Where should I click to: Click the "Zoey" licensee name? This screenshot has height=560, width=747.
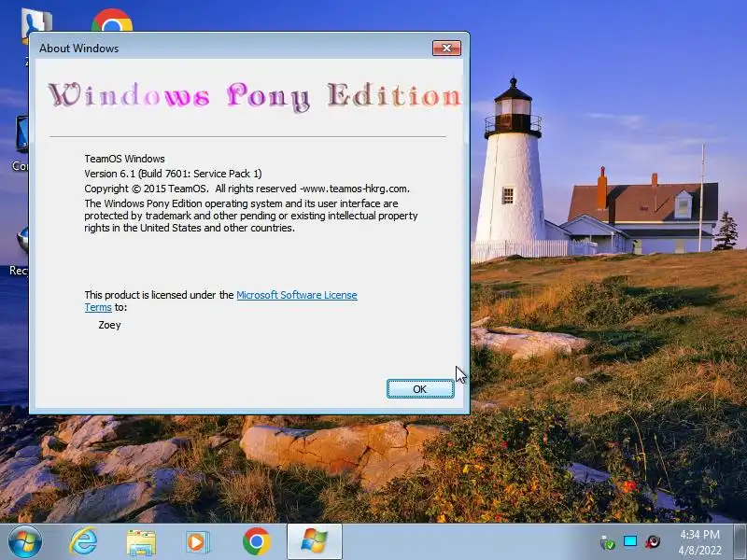[109, 325]
